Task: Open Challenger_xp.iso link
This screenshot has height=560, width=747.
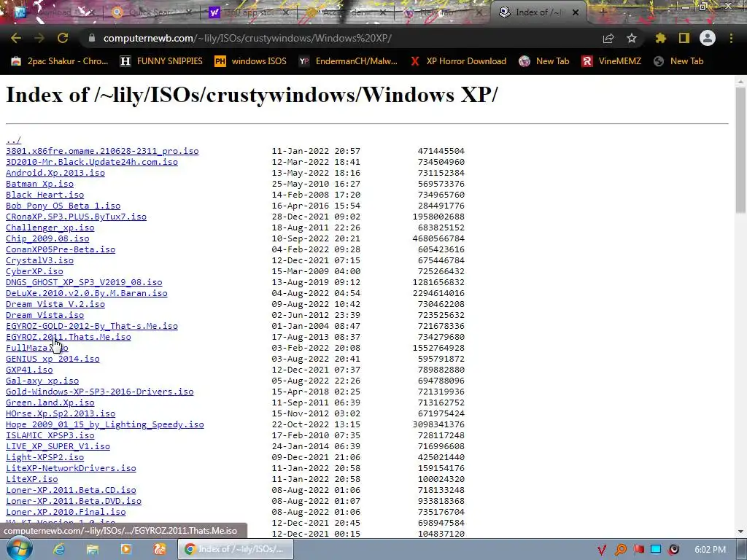Action: (x=50, y=227)
